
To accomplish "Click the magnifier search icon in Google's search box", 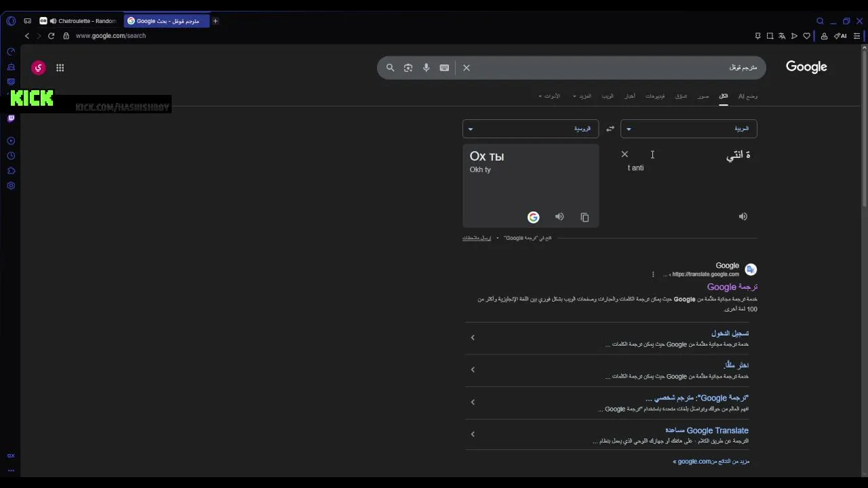I will (x=390, y=68).
